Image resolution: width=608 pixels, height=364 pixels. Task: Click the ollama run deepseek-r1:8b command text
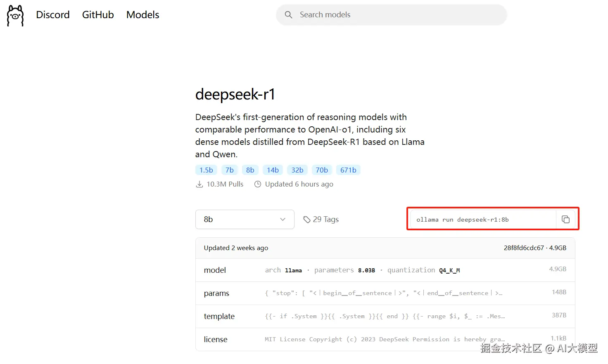click(x=463, y=220)
